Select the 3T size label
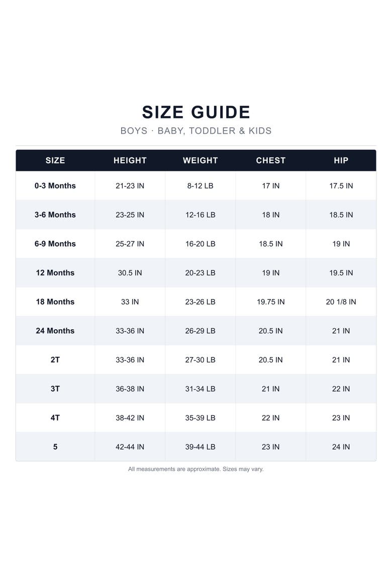This screenshot has width=392, height=588. pos(55,389)
